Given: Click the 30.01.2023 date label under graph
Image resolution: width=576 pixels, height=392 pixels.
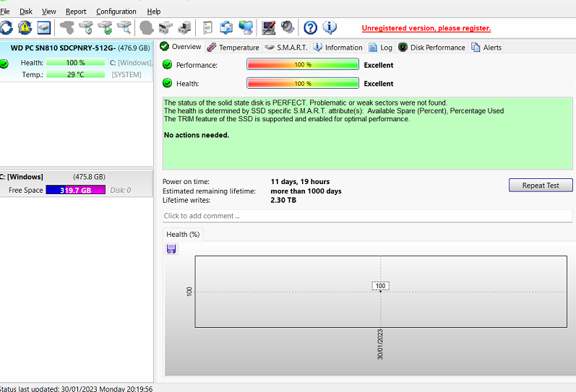Looking at the screenshot, I should tap(380, 344).
